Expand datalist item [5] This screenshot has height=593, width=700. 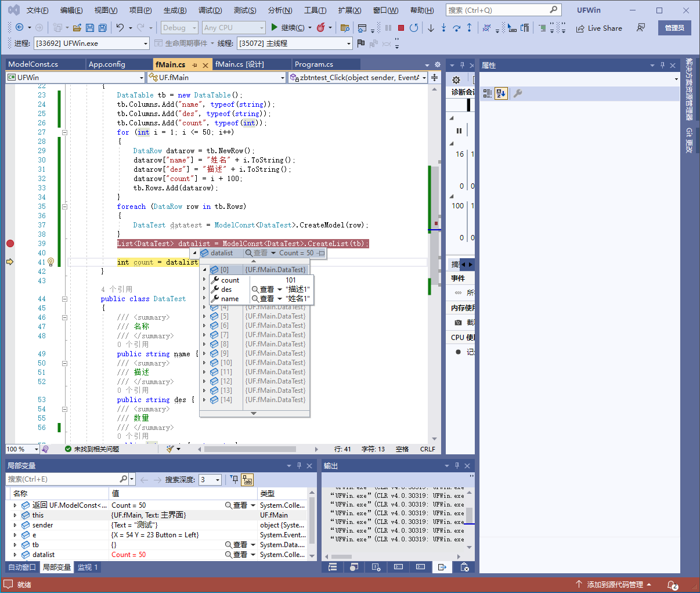(204, 316)
